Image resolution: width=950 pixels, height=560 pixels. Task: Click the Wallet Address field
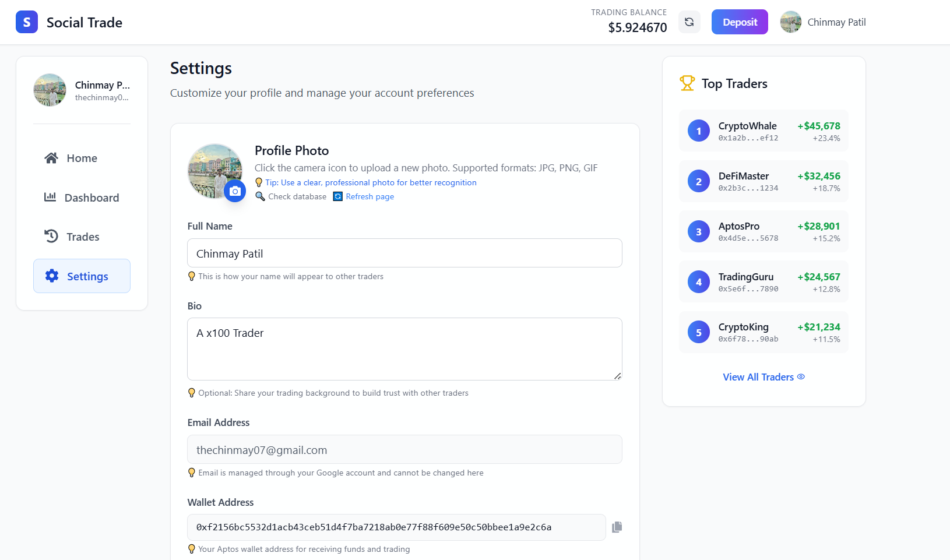click(396, 527)
